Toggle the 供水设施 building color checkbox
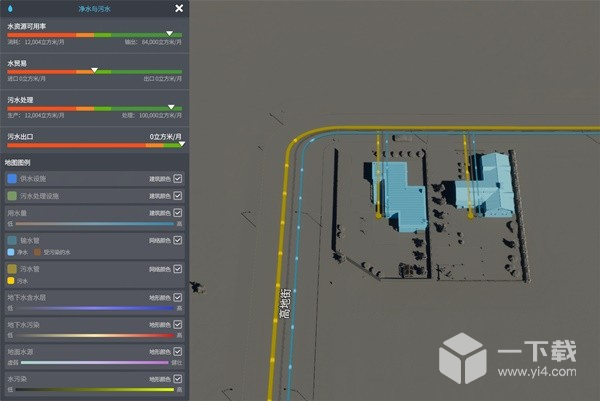This screenshot has width=600, height=401. tap(178, 179)
